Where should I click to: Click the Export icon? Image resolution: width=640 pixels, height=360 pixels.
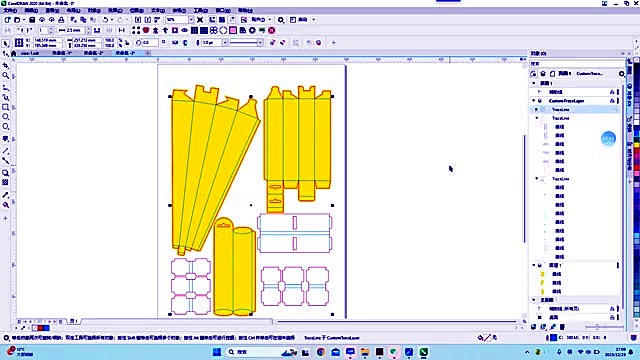tap(148, 20)
